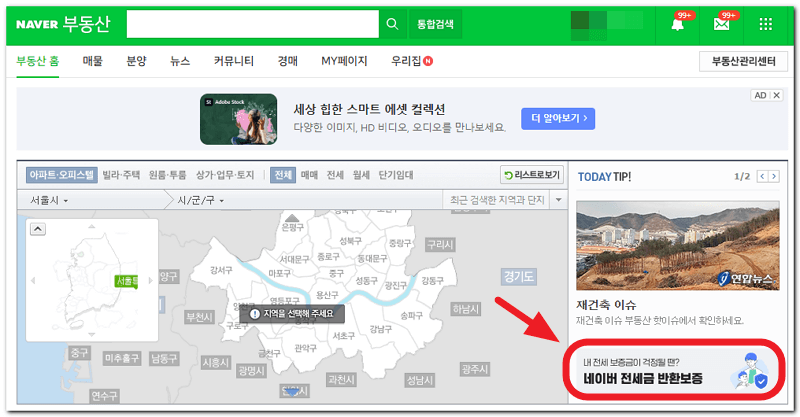Viewport: 800px width, 417px height.
Task: Collapse the mini Korea map panel
Action: [38, 229]
